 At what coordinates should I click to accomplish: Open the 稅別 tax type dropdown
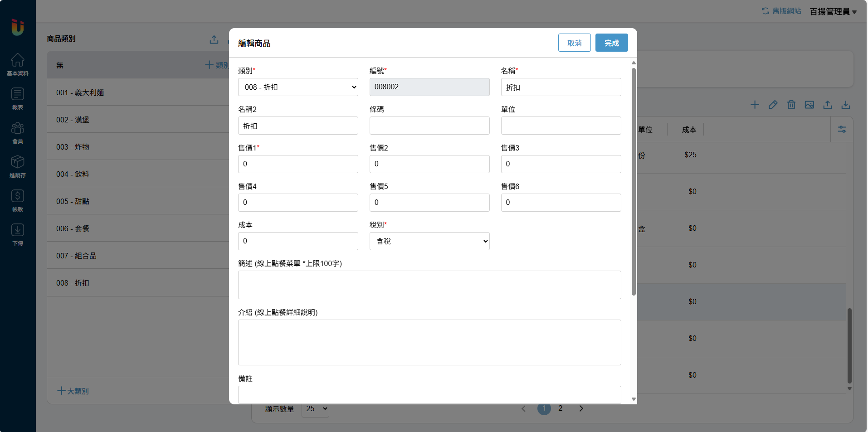point(429,241)
